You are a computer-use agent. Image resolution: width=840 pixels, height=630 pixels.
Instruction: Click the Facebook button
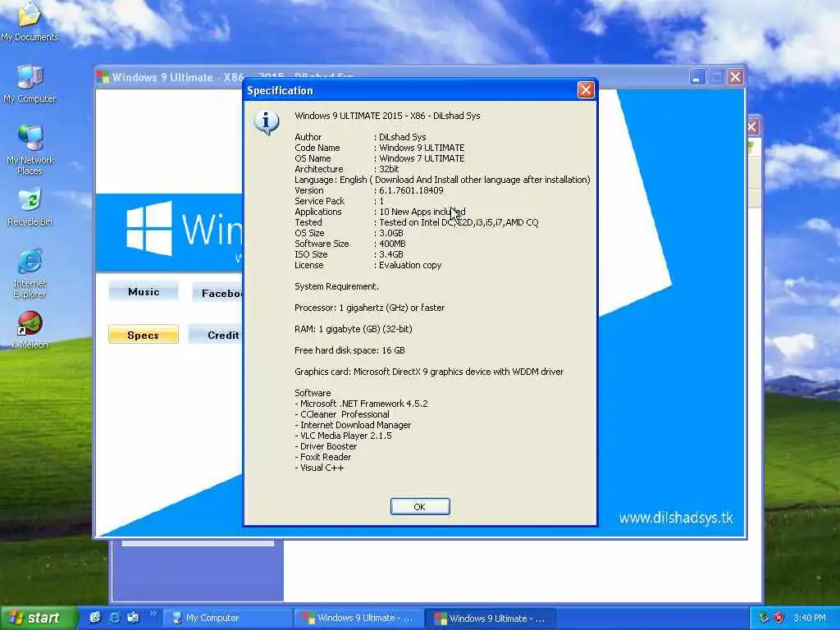217,293
